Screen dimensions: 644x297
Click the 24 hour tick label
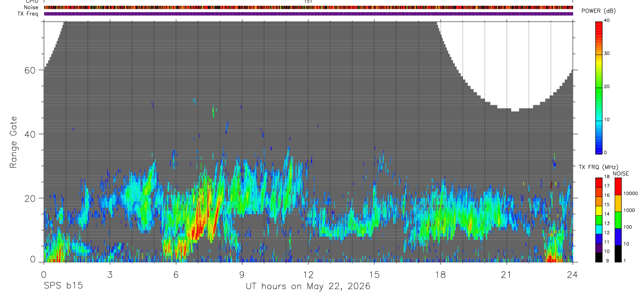point(573,274)
